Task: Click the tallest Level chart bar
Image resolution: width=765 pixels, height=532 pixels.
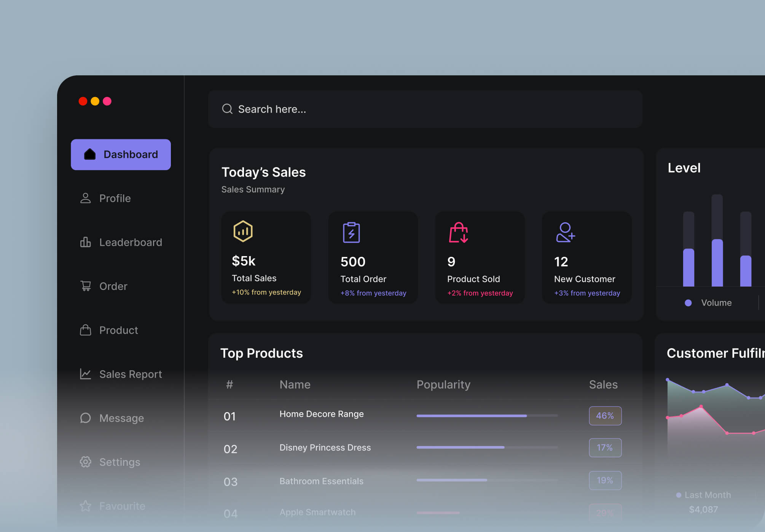Action: 717,262
